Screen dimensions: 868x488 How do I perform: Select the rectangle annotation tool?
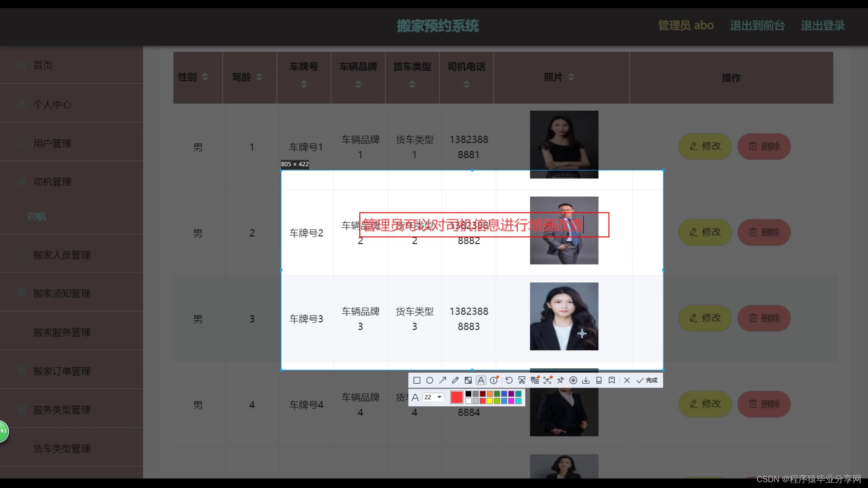click(417, 380)
